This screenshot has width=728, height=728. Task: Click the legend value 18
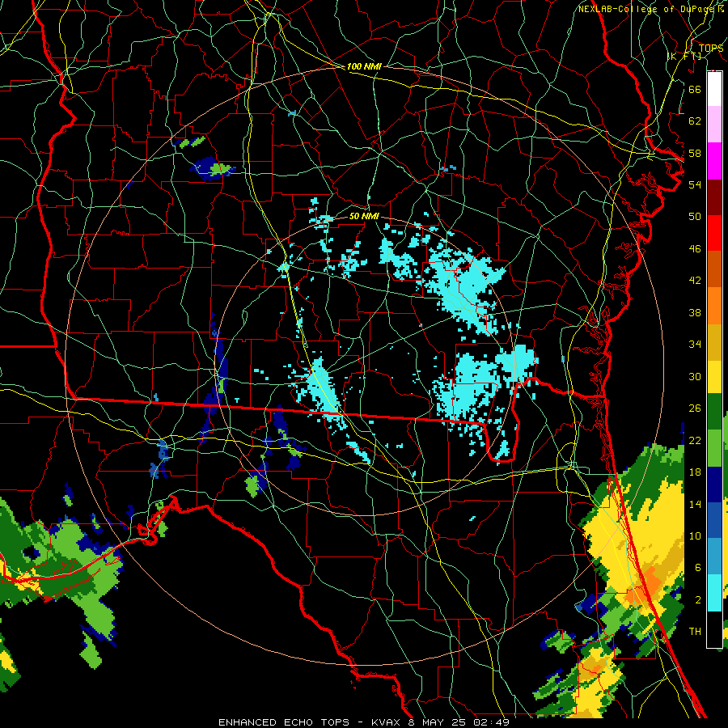coord(695,472)
